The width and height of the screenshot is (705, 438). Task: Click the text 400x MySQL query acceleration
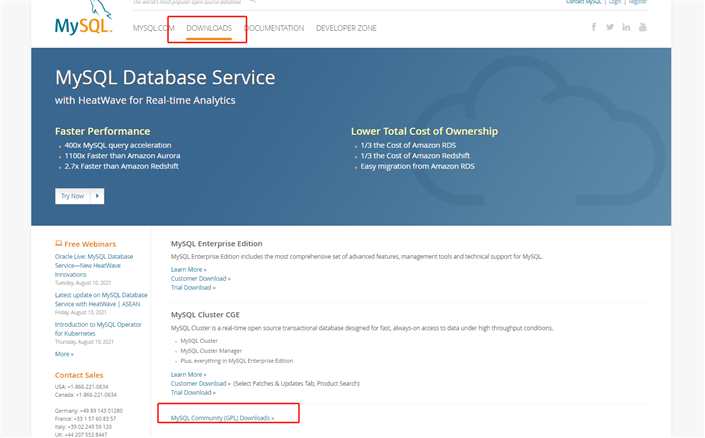point(118,145)
